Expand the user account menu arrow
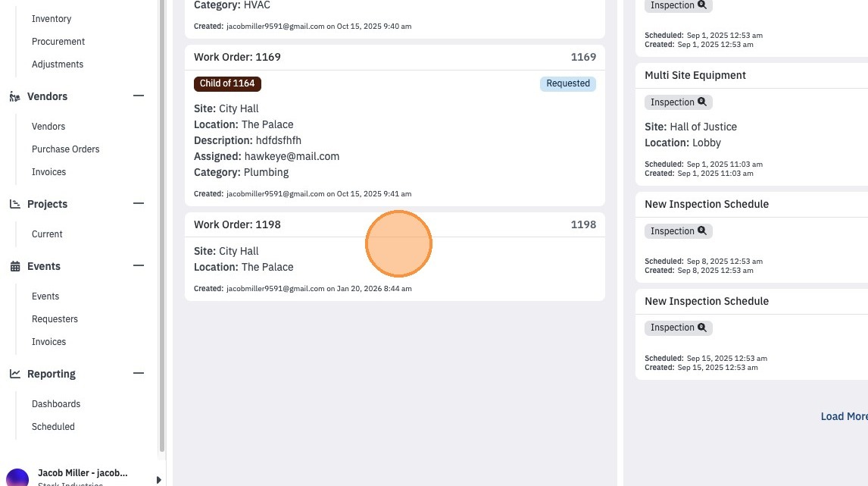 158,480
